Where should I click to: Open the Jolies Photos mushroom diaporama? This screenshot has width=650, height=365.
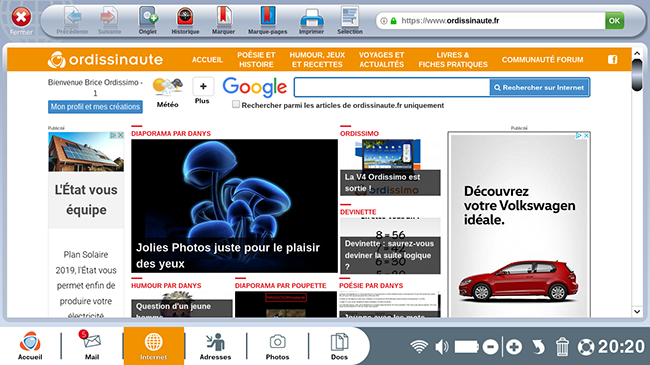click(234, 206)
